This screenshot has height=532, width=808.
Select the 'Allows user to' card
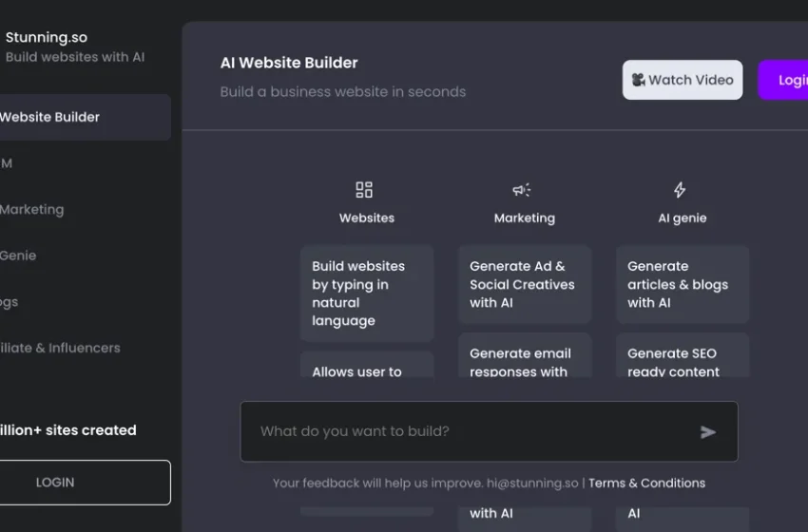coord(367,365)
